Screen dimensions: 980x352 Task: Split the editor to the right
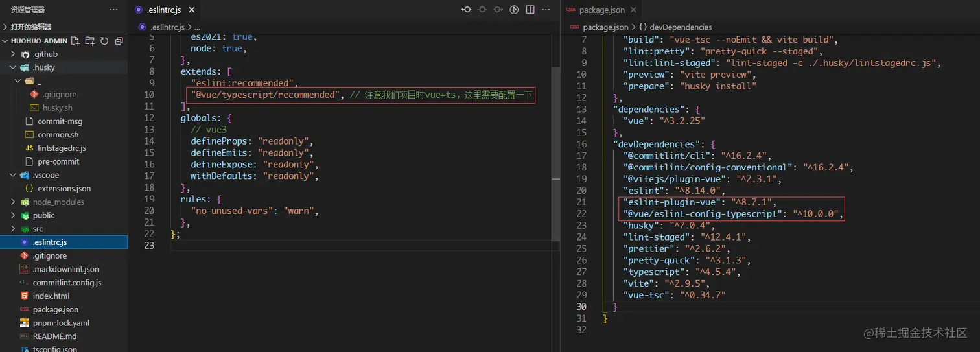[x=530, y=10]
